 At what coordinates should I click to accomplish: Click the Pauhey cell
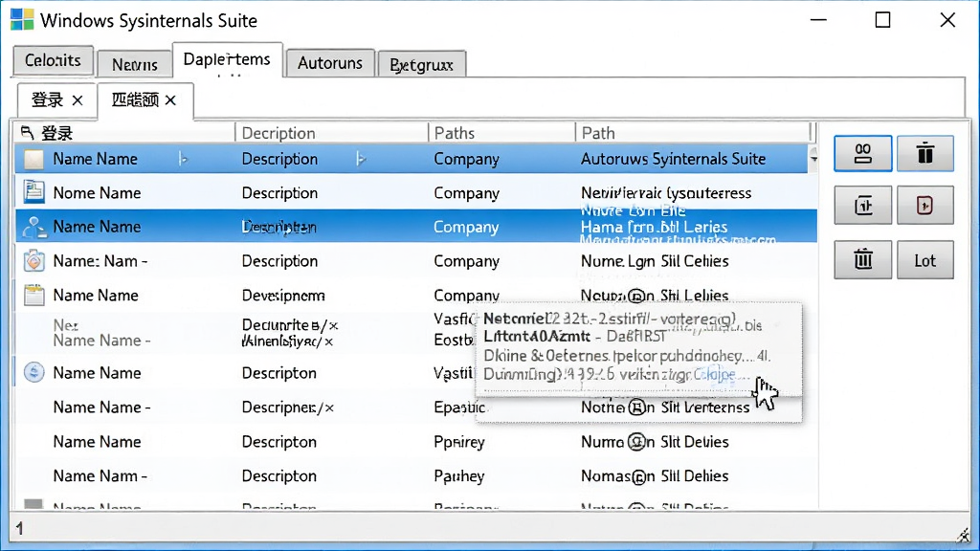click(x=459, y=476)
